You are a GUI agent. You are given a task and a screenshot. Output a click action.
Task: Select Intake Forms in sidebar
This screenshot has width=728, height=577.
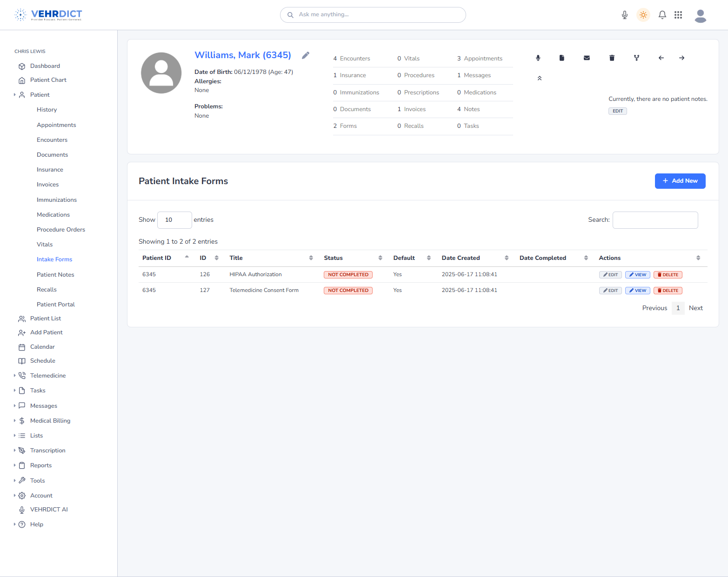pyautogui.click(x=54, y=259)
